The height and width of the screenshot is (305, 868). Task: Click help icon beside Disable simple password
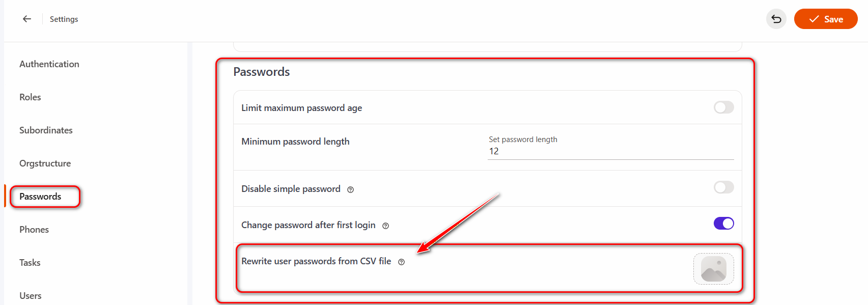coord(350,189)
